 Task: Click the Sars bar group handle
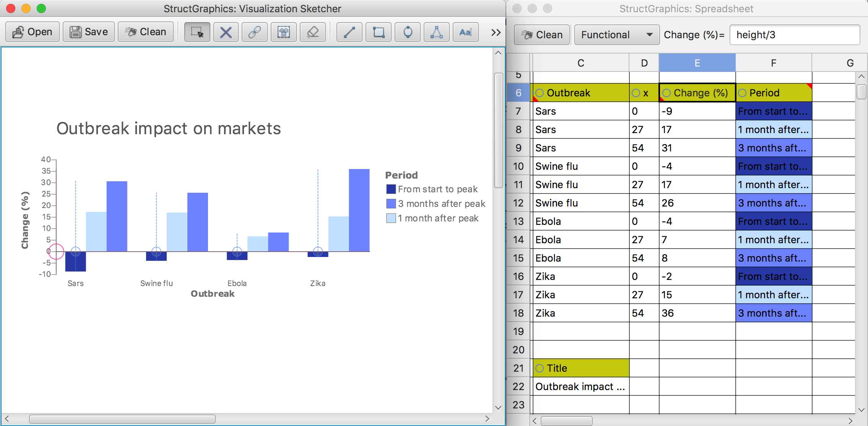coord(76,252)
